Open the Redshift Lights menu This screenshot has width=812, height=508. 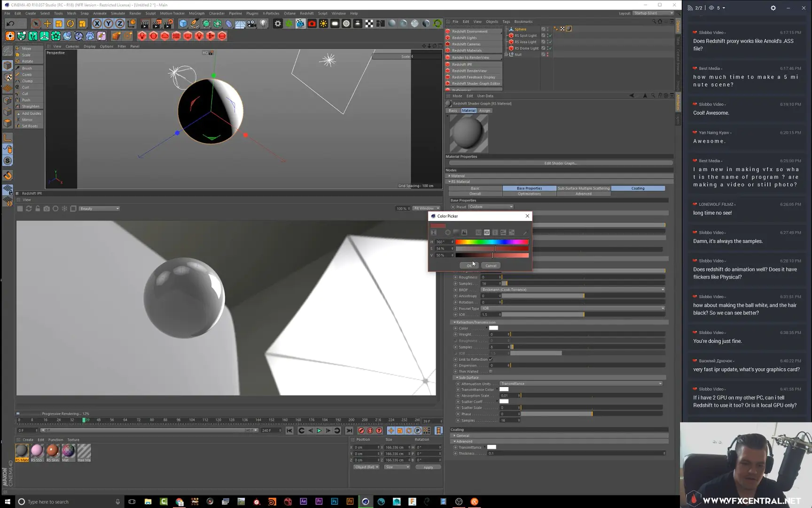pos(474,38)
